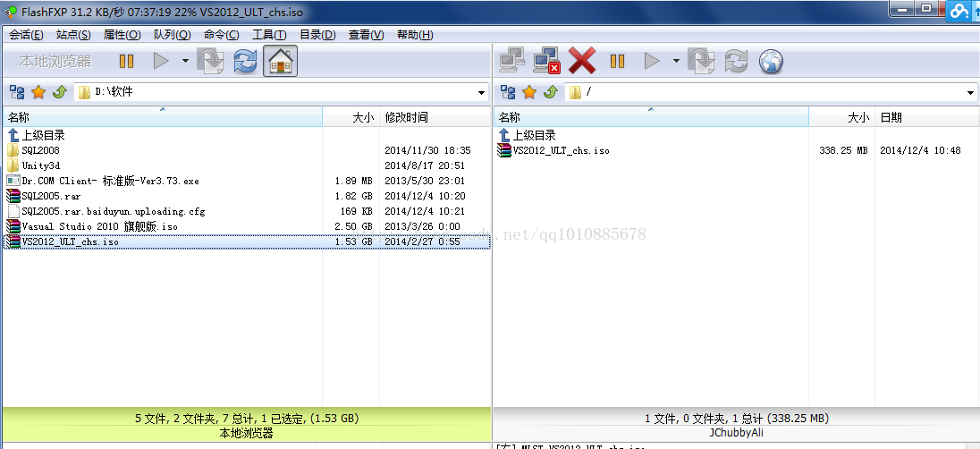Open remote bookmarks star icon
Viewport: 980px width, 449px height.
(529, 92)
